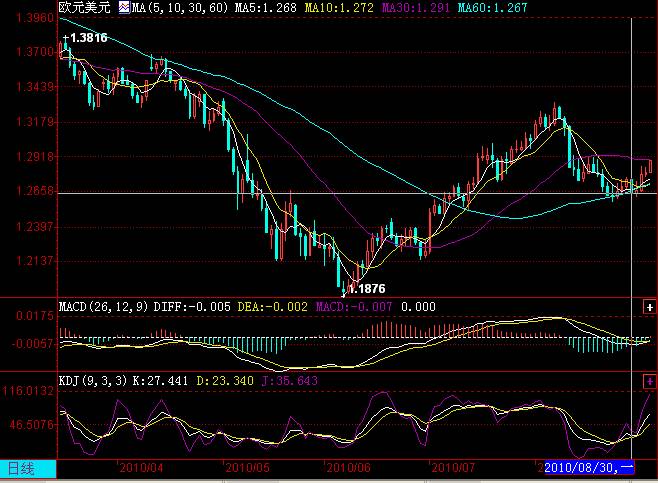Screen dimensions: 658x483
Task: Click the MACD:-0.007 value
Action: (x=354, y=307)
